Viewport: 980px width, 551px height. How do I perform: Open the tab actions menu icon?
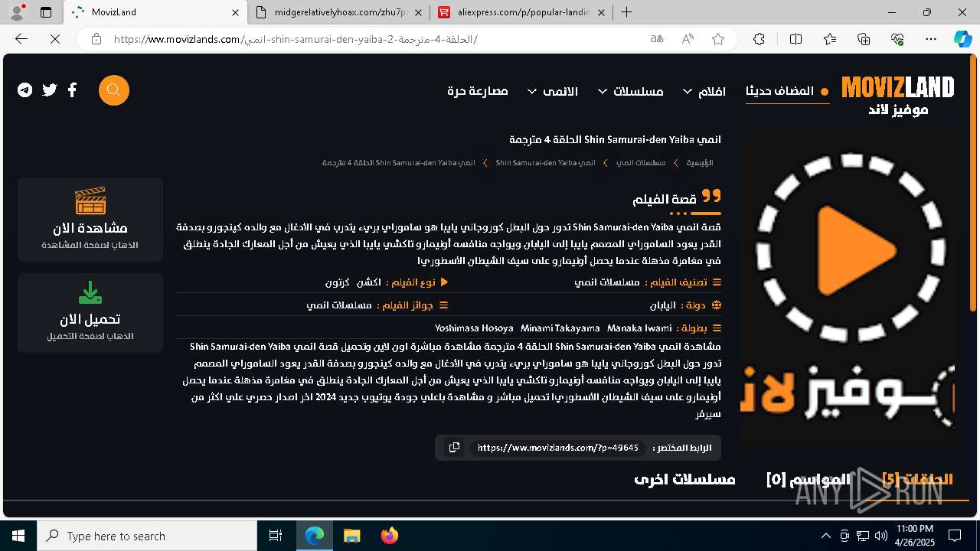pyautogui.click(x=46, y=12)
